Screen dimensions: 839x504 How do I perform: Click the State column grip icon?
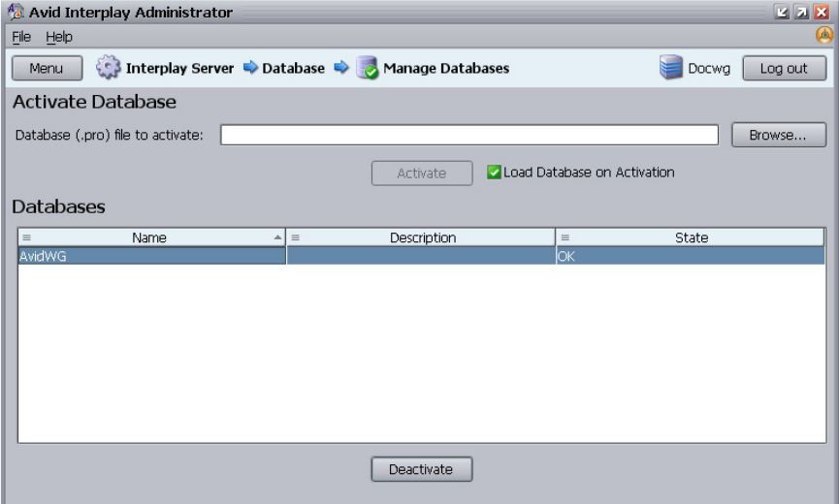[x=565, y=237]
